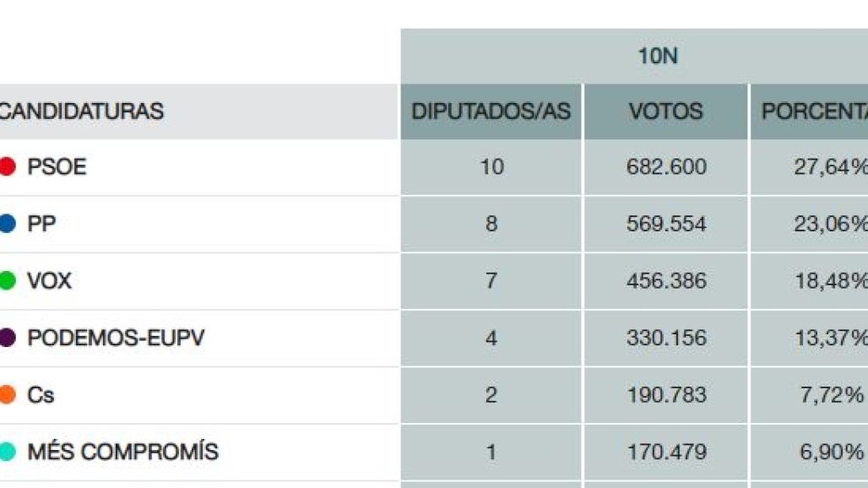Image resolution: width=868 pixels, height=488 pixels.
Task: Select the MÉS COMPROMÍS candidatura name
Action: tap(122, 452)
